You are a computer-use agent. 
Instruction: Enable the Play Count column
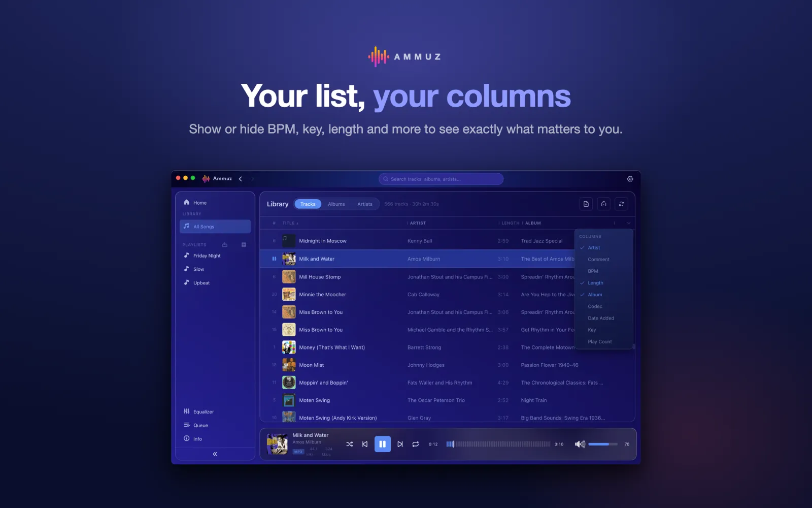pyautogui.click(x=604, y=342)
